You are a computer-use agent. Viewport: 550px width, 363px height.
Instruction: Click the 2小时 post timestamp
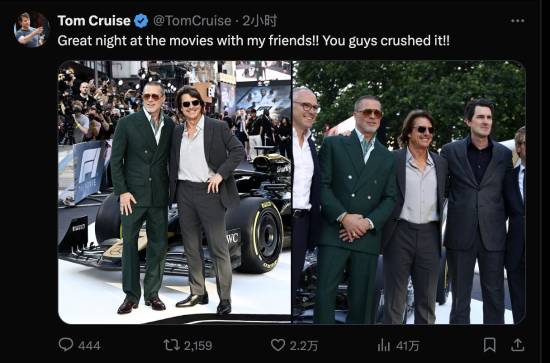(260, 21)
